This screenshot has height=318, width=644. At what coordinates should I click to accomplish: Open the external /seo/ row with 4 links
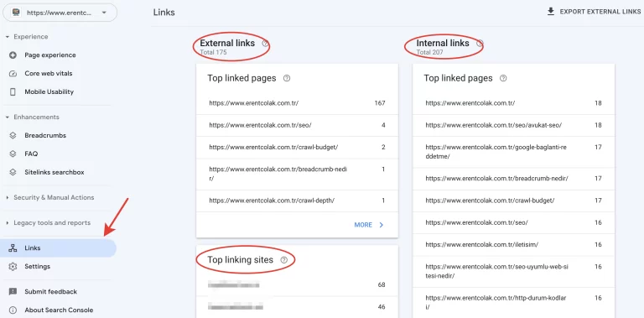click(298, 125)
